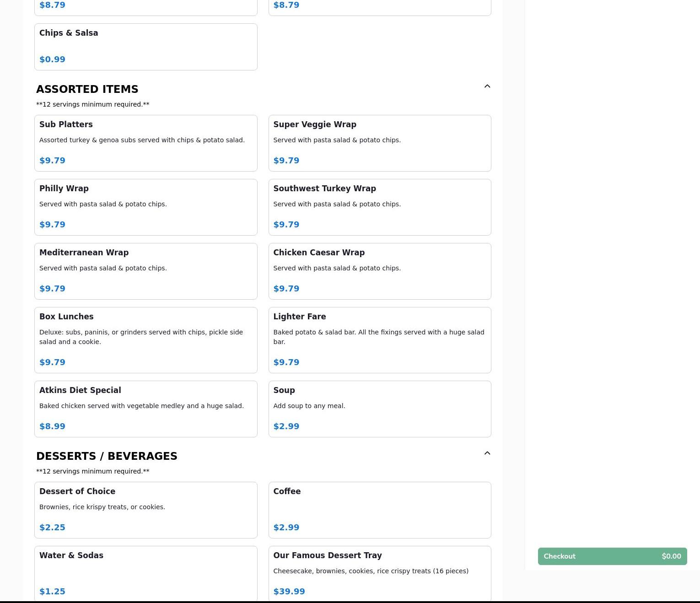Screen dimensions: 700x603
Task: Select the Box Lunches item
Action: [145, 339]
